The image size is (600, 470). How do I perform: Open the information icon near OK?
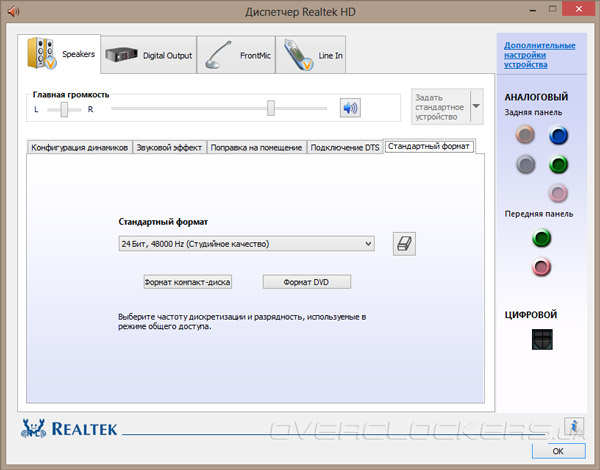coord(574,426)
